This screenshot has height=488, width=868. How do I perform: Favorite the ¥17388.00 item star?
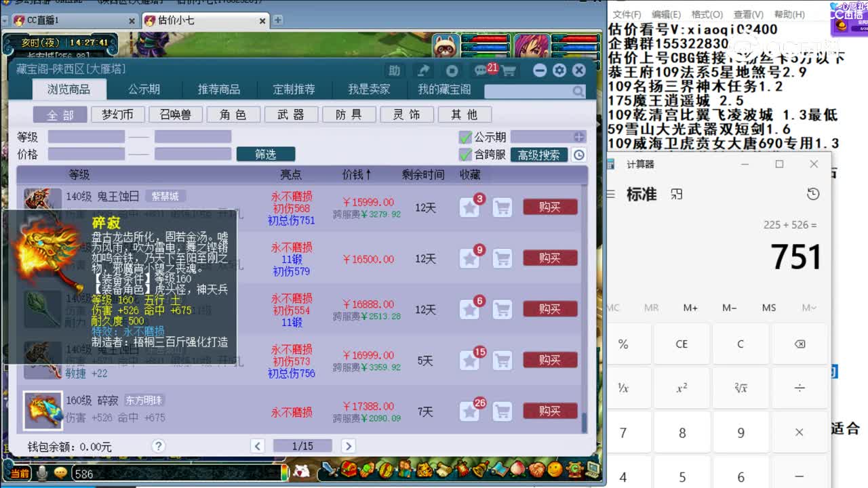click(x=469, y=411)
